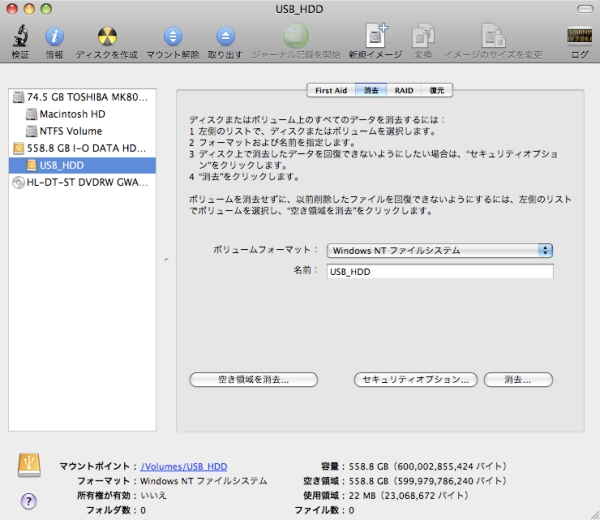This screenshot has height=520, width=600.
Task: Click the 空き領域を消去 button
Action: pos(253,380)
